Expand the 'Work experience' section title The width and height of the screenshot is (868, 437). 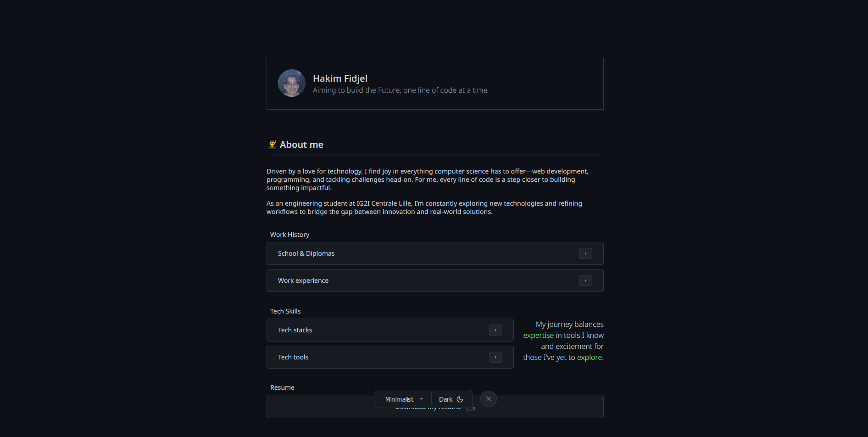point(303,280)
